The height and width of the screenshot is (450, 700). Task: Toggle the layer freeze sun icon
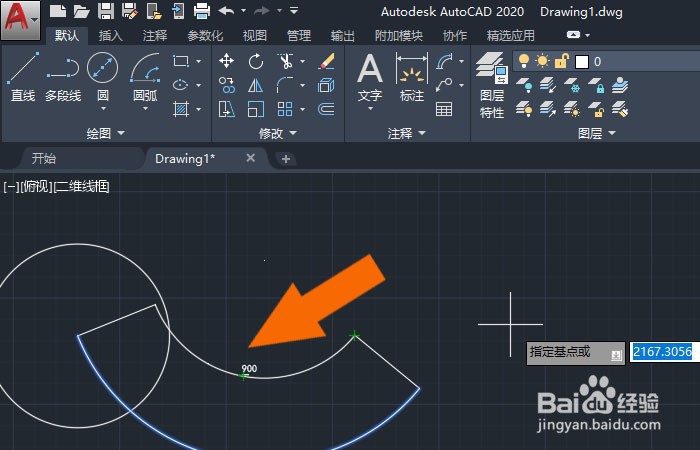[x=542, y=61]
